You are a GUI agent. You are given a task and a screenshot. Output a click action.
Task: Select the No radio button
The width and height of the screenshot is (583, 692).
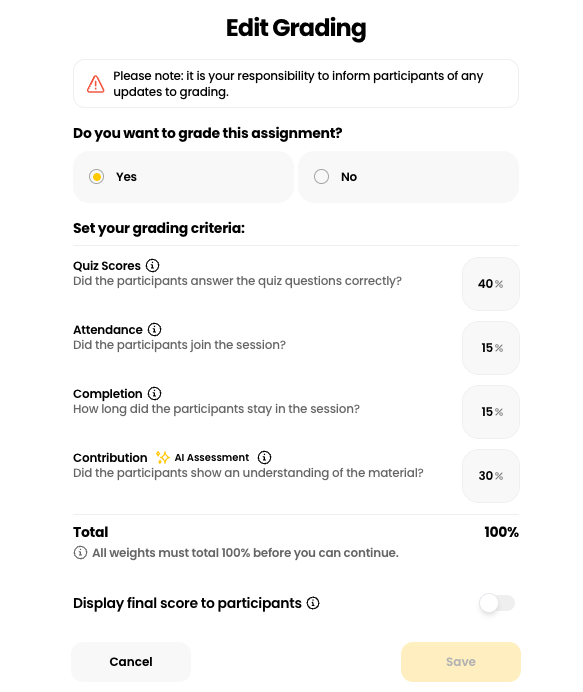[x=321, y=177]
